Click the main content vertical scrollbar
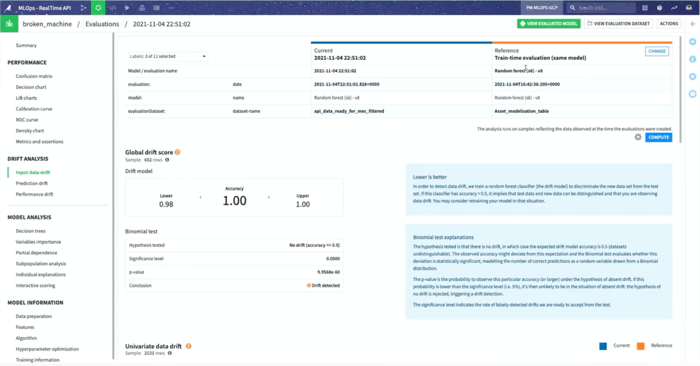Viewport: 700px width, 366px height. (x=680, y=89)
